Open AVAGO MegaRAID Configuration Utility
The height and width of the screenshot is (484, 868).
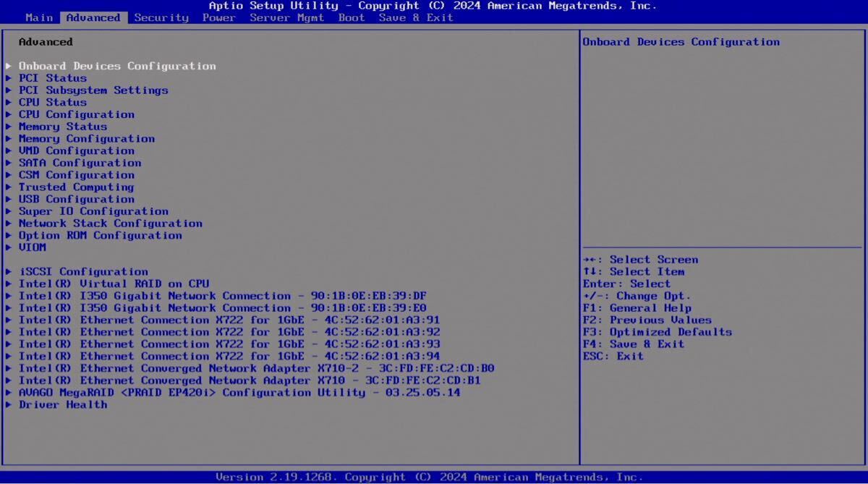tap(239, 392)
